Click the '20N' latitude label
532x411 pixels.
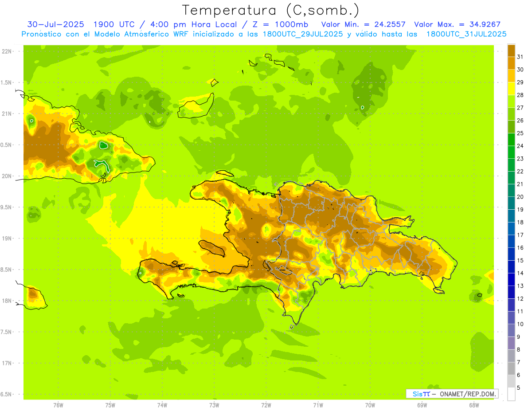[x=7, y=176]
